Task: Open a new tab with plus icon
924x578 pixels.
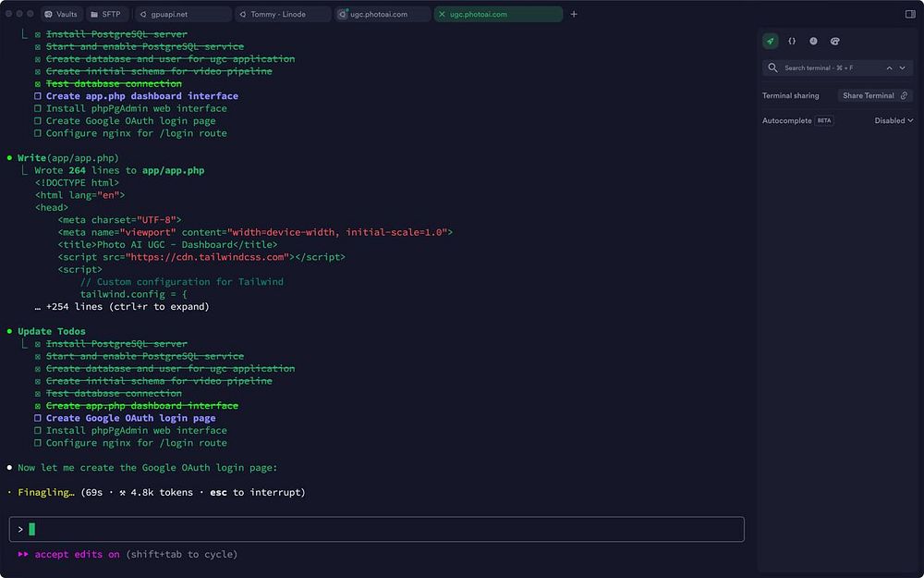Action: (x=574, y=14)
